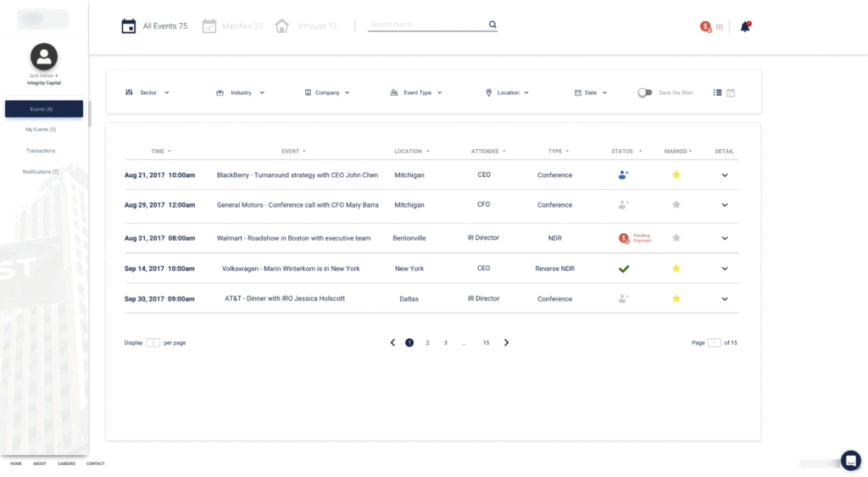Click the CONTACT footer link
Image resolution: width=868 pixels, height=477 pixels.
(95, 463)
